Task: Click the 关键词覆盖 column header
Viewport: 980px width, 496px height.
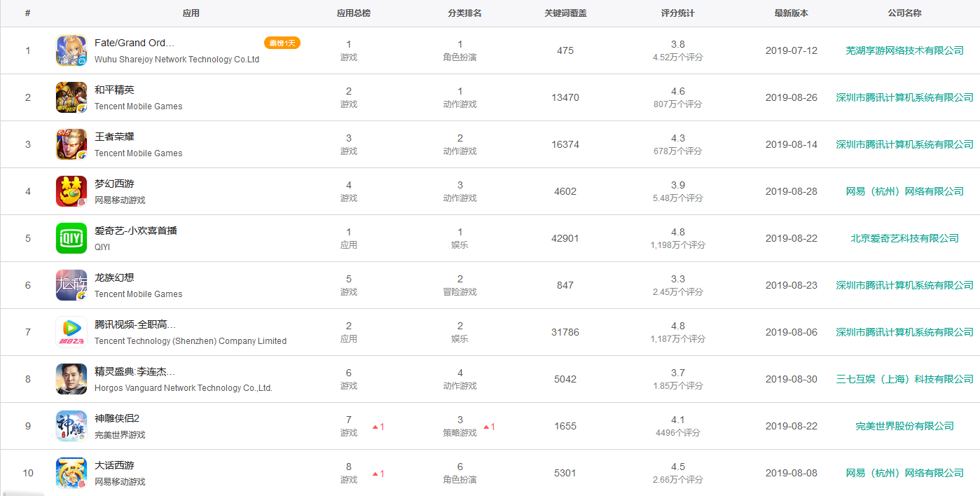Action: point(565,13)
